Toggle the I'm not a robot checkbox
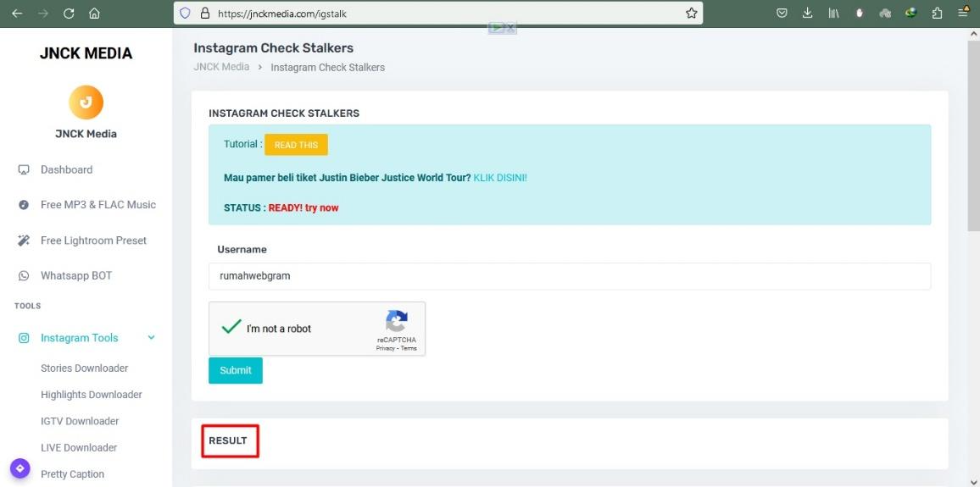 232,327
